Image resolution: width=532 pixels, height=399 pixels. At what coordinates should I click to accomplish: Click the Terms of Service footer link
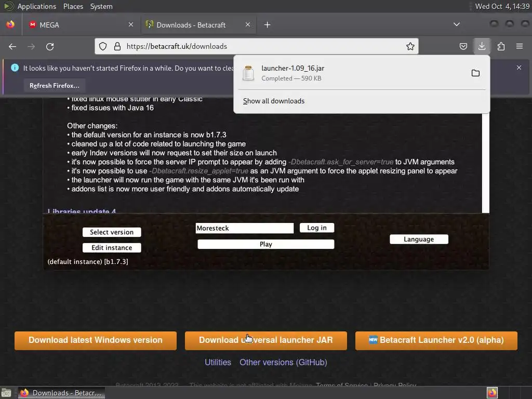pos(342,385)
